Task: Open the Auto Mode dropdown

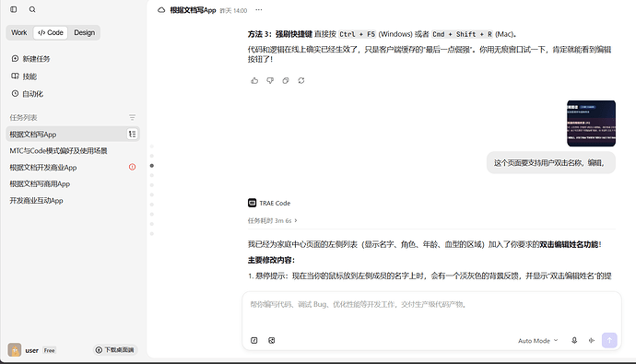Action: 538,341
